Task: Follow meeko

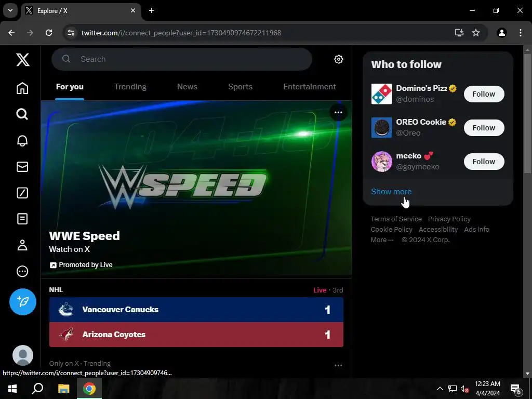Action: (484, 162)
